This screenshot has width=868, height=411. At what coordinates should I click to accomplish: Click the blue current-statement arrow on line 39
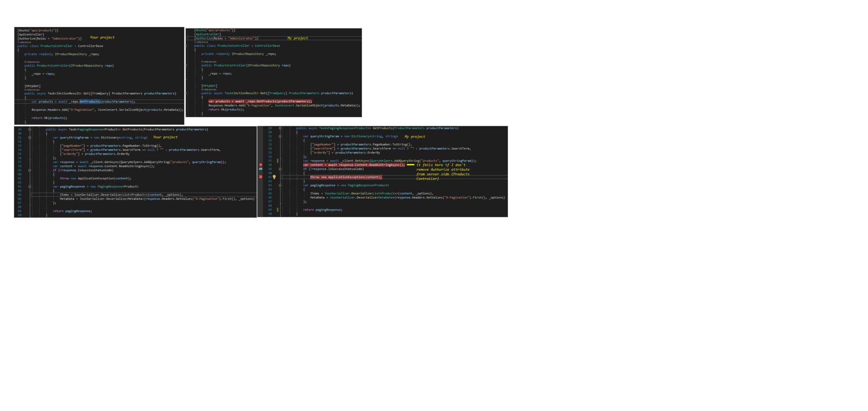pyautogui.click(x=261, y=169)
